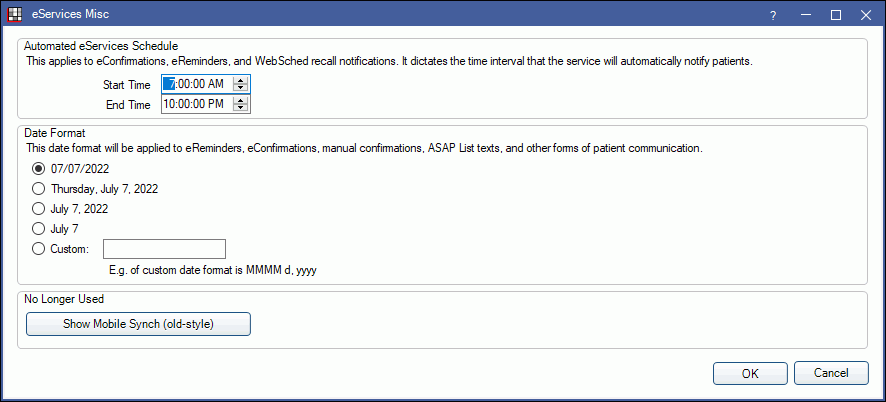Decrease End Time with down spinner arrow
The width and height of the screenshot is (886, 402).
pyautogui.click(x=241, y=107)
